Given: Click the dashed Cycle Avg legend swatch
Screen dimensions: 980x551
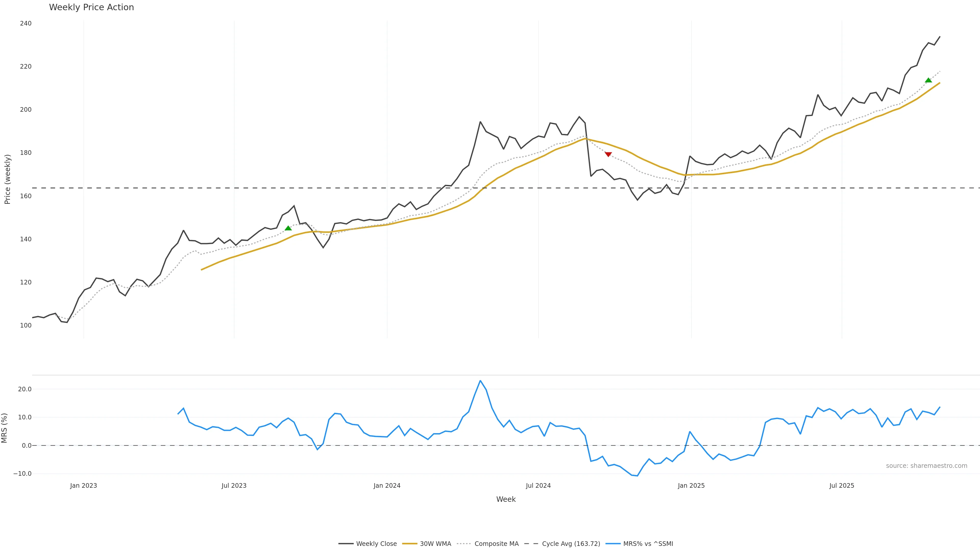Looking at the screenshot, I should [531, 544].
